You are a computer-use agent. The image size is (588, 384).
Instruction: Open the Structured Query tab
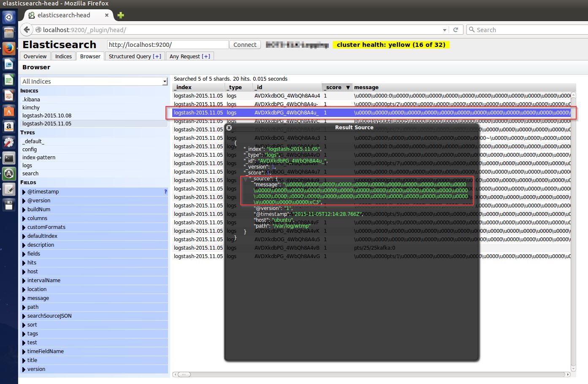[x=135, y=56]
